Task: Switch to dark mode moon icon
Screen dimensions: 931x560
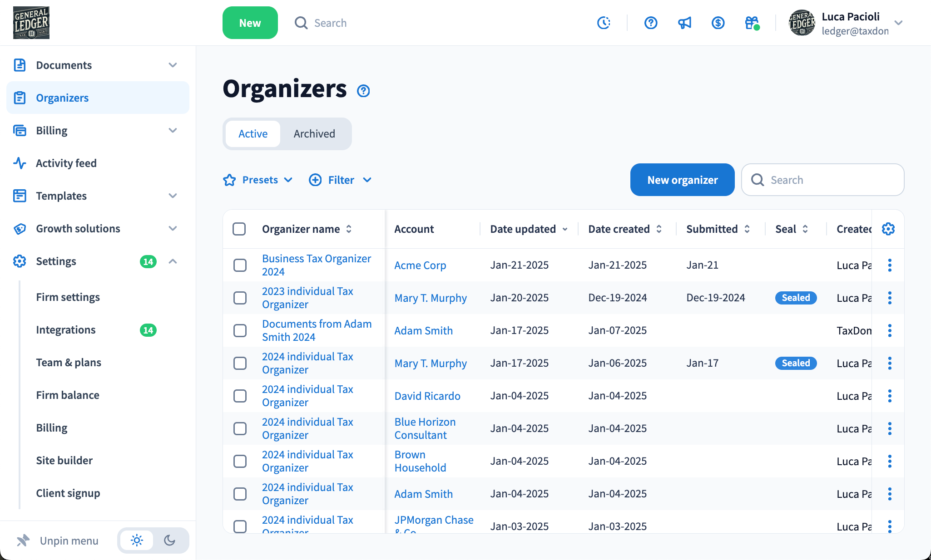Action: pos(170,540)
